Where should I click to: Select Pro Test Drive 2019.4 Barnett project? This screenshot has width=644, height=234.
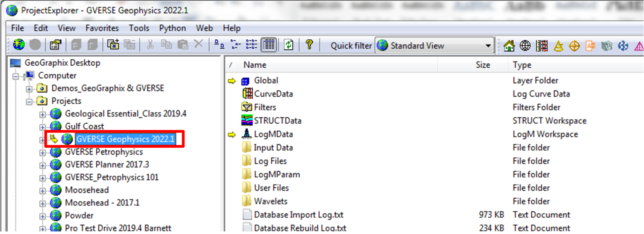tap(118, 228)
